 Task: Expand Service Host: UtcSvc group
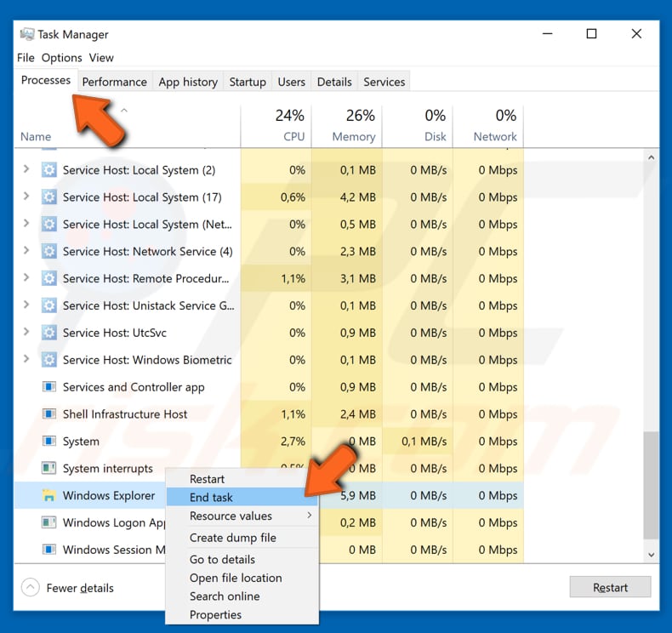[x=26, y=331]
